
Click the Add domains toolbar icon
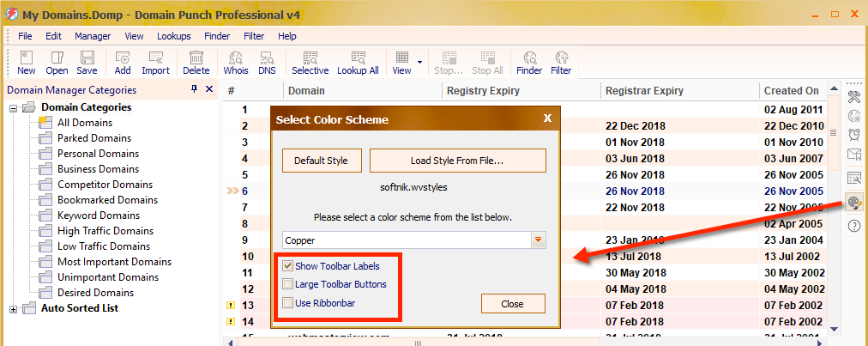pyautogui.click(x=123, y=63)
